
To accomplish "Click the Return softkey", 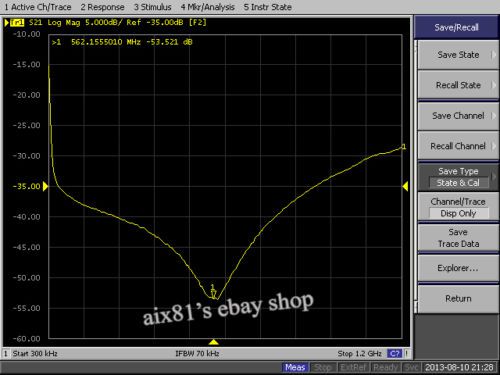I will coord(458,299).
